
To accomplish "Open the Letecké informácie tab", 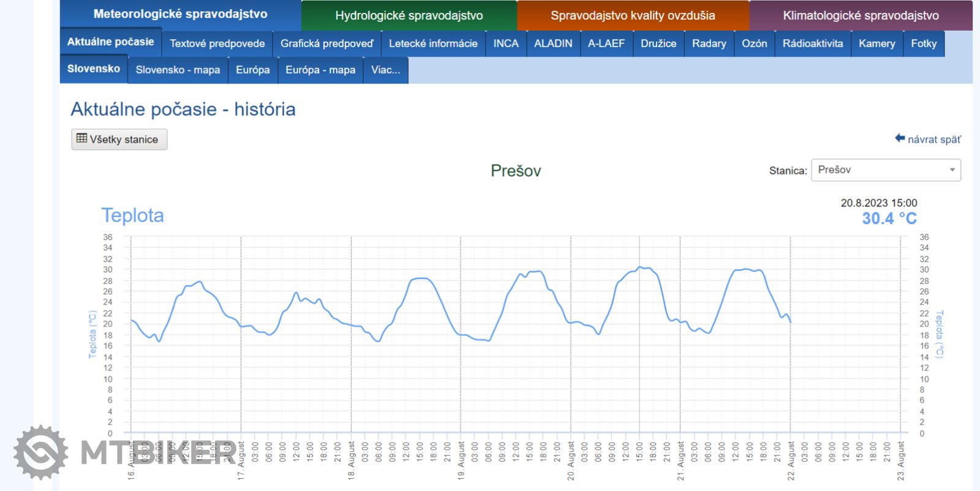I will (x=433, y=43).
